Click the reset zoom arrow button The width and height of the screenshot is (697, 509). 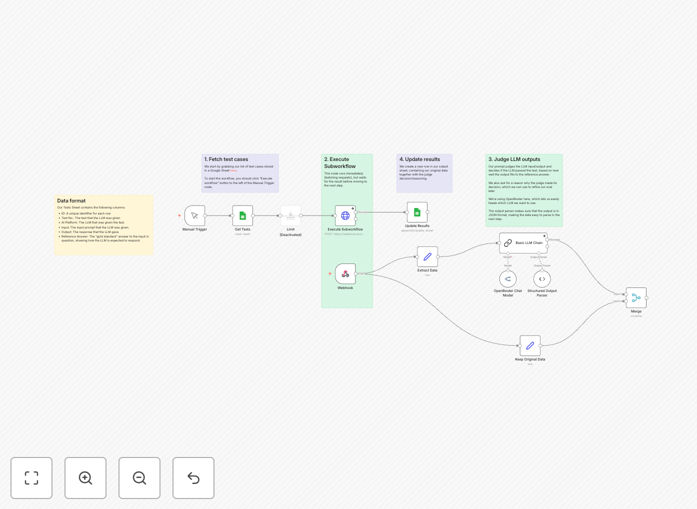(x=193, y=478)
